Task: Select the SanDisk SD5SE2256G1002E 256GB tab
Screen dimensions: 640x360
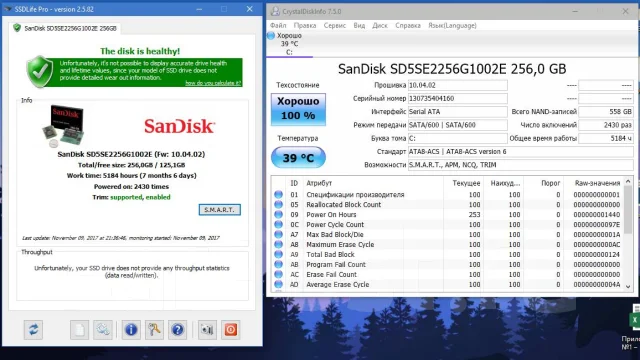Action: tap(65, 28)
